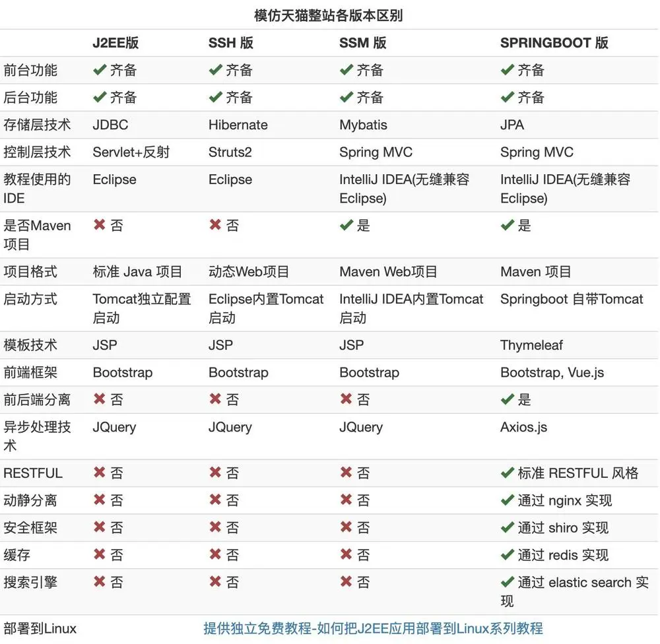Click the green check beside 通过 nginx 实现

[507, 500]
